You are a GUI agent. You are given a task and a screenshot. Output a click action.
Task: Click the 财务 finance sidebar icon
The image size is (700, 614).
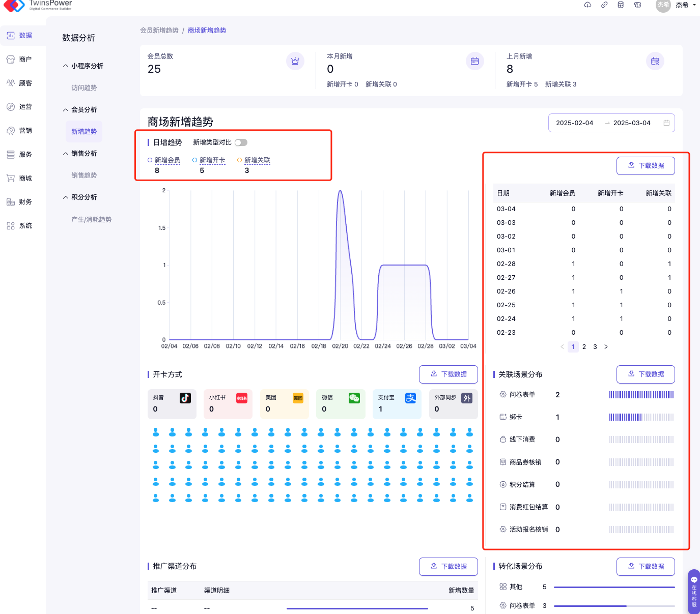tap(11, 202)
